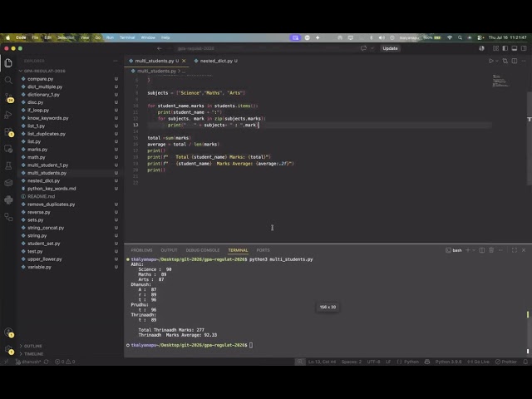
Task: Open README.md in the file explorer
Action: tap(41, 196)
